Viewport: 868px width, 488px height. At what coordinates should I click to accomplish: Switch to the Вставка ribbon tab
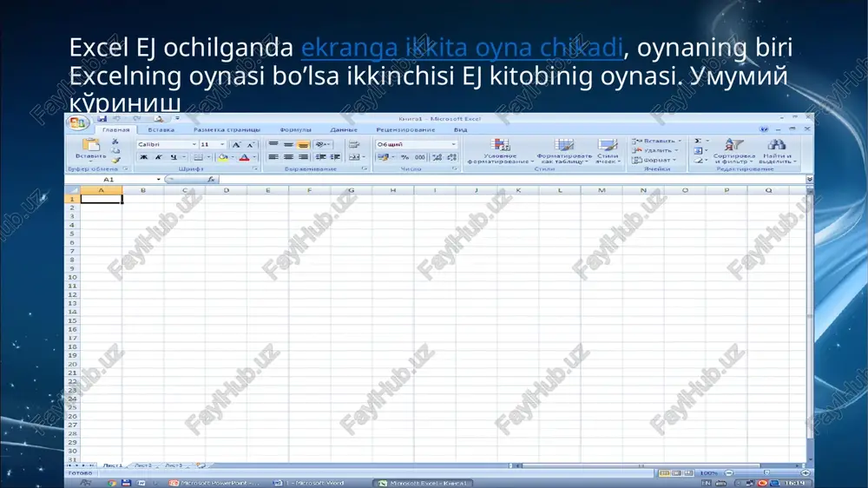161,129
